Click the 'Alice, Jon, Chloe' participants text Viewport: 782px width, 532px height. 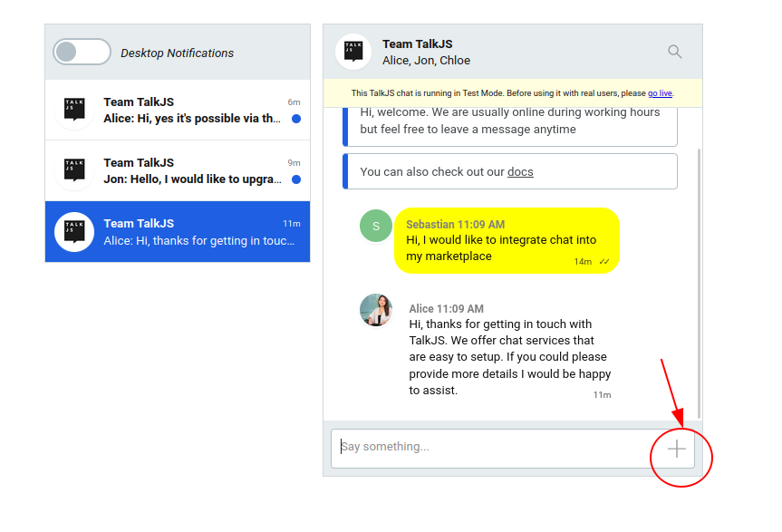[427, 61]
